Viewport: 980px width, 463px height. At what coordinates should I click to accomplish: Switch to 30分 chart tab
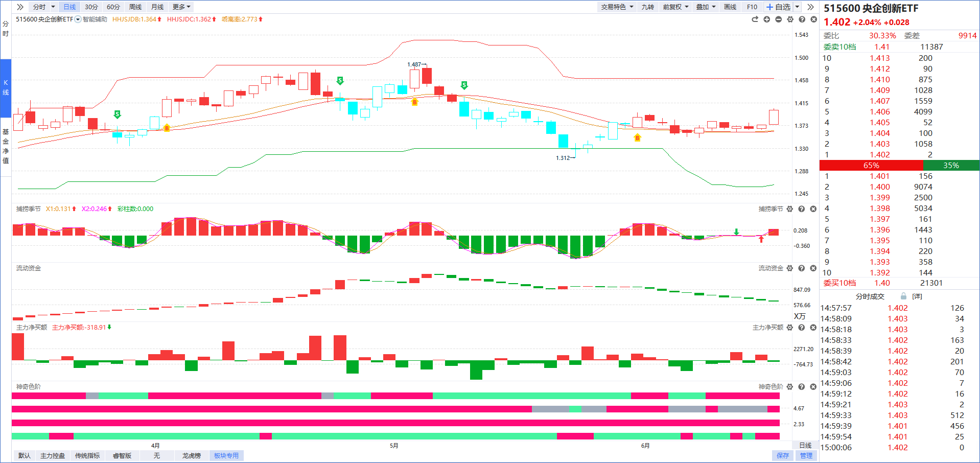(x=91, y=7)
